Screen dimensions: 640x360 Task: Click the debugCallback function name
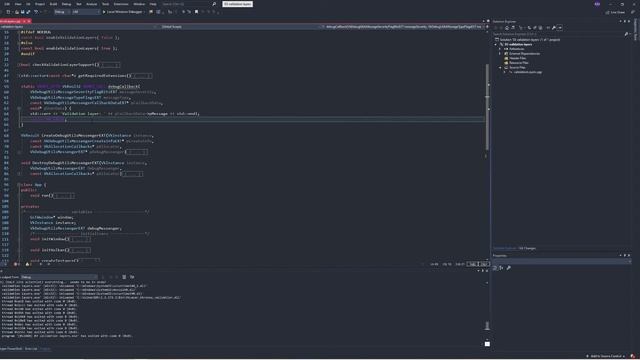pos(124,87)
